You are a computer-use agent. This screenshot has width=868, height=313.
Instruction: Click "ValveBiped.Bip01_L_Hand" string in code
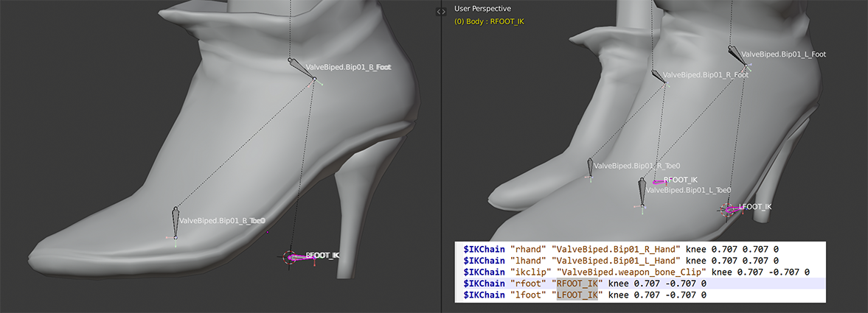pos(616,260)
